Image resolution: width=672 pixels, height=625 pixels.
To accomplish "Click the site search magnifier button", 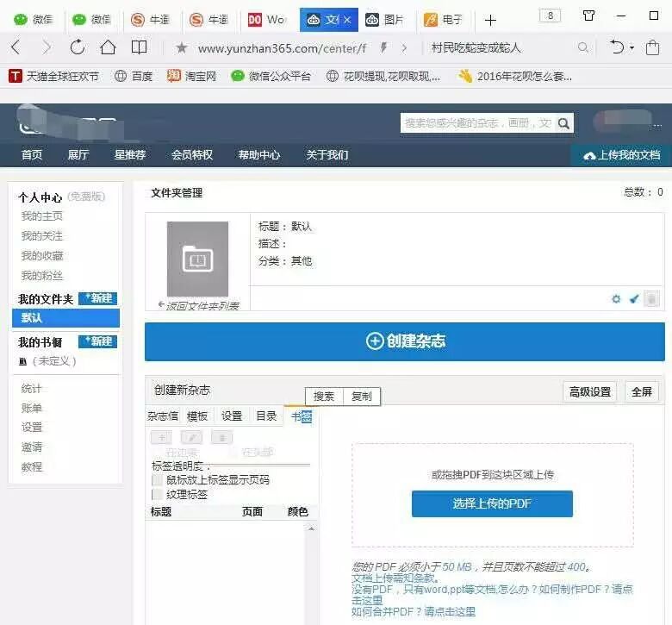I will pos(563,123).
